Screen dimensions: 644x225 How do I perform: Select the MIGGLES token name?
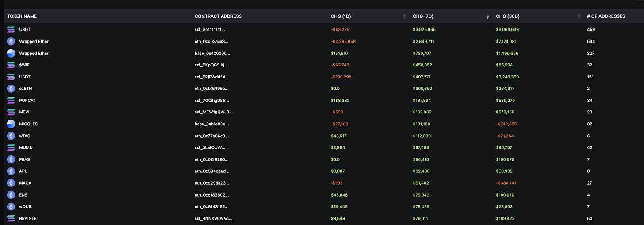28,124
